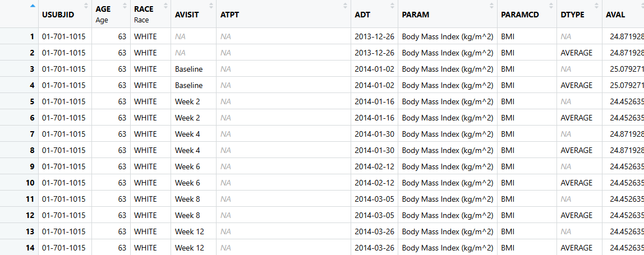
Task: Sort by the DTYPE column arrows
Action: pyautogui.click(x=596, y=6)
